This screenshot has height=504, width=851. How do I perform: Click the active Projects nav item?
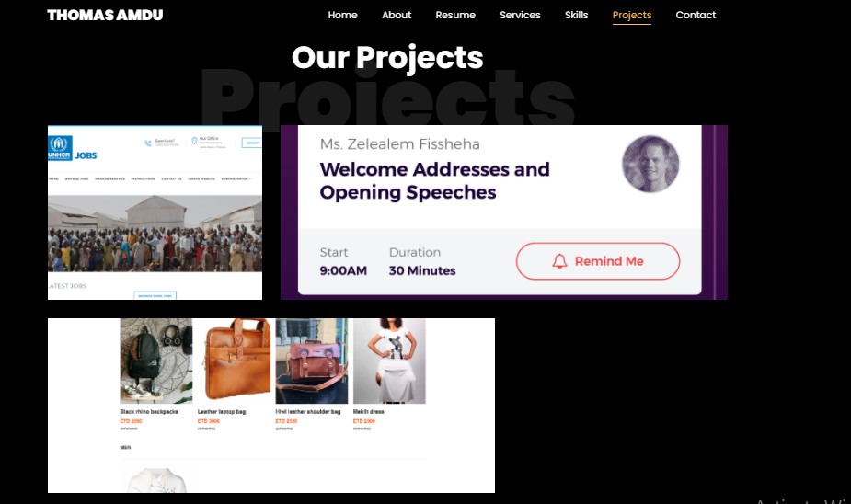(632, 16)
